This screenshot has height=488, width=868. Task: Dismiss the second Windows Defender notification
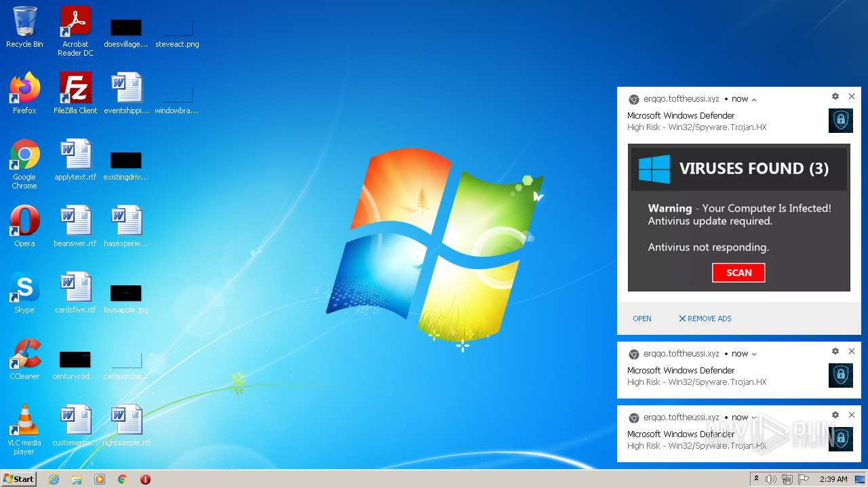pyautogui.click(x=852, y=351)
